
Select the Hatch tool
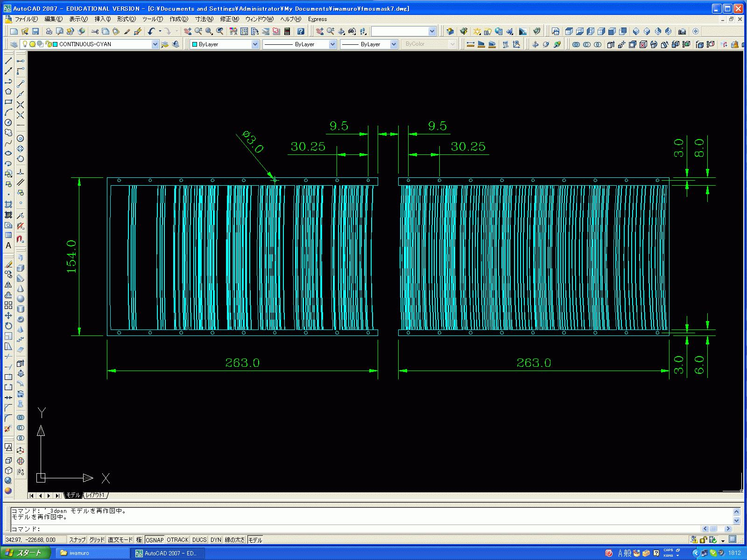[x=8, y=204]
